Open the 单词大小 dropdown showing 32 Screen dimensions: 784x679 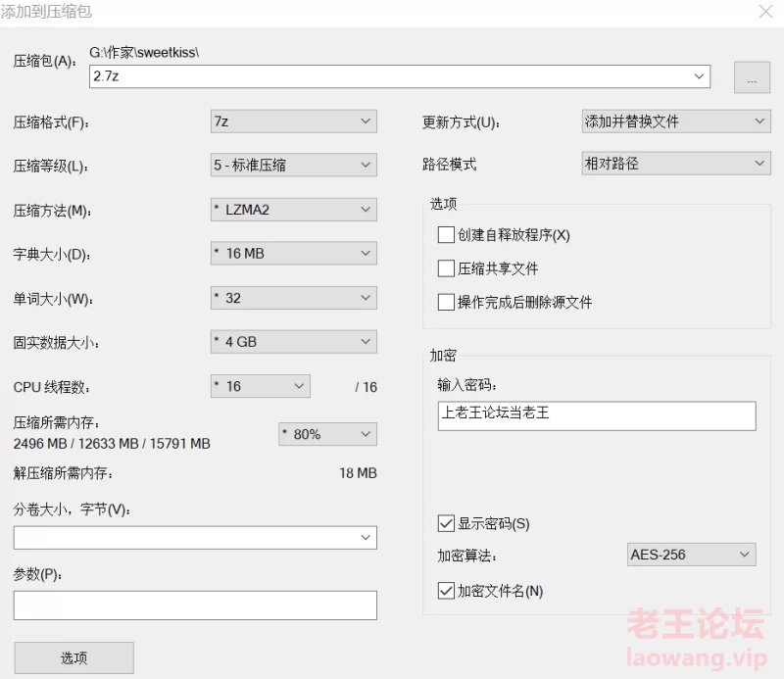click(x=293, y=298)
